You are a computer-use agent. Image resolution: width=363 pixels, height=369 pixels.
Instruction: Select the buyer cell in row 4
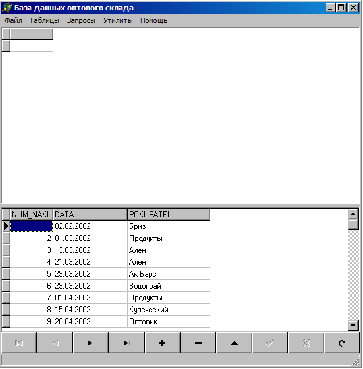pyautogui.click(x=169, y=262)
